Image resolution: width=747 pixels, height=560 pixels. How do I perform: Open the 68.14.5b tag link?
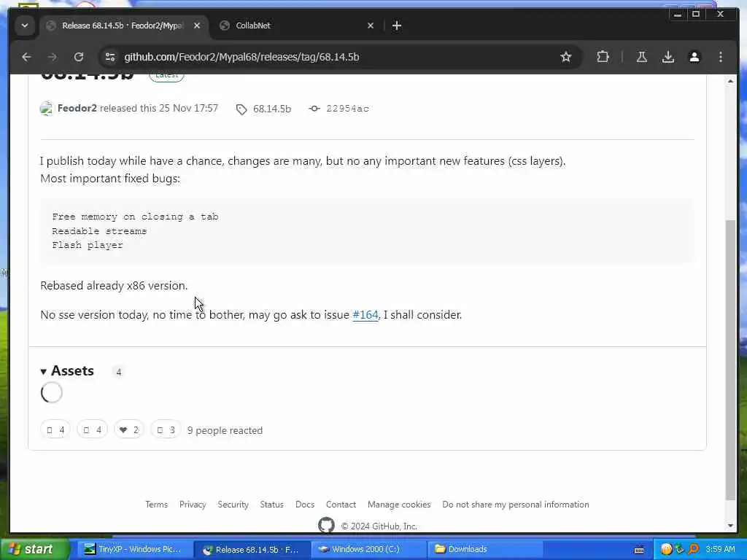(271, 109)
